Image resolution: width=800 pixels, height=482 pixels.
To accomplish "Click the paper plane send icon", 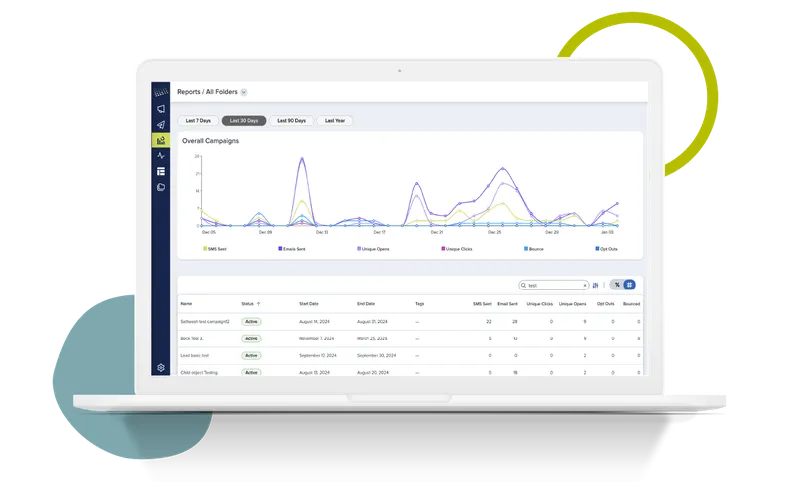I will pyautogui.click(x=160, y=124).
